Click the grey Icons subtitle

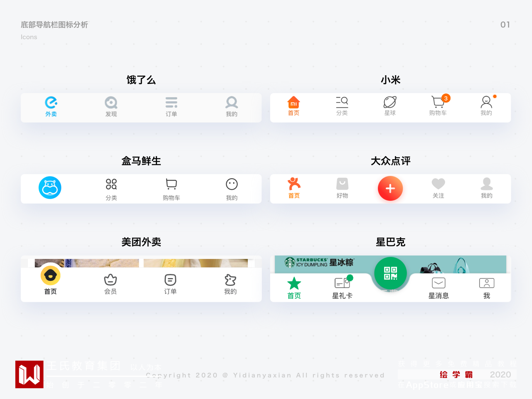[x=29, y=37]
